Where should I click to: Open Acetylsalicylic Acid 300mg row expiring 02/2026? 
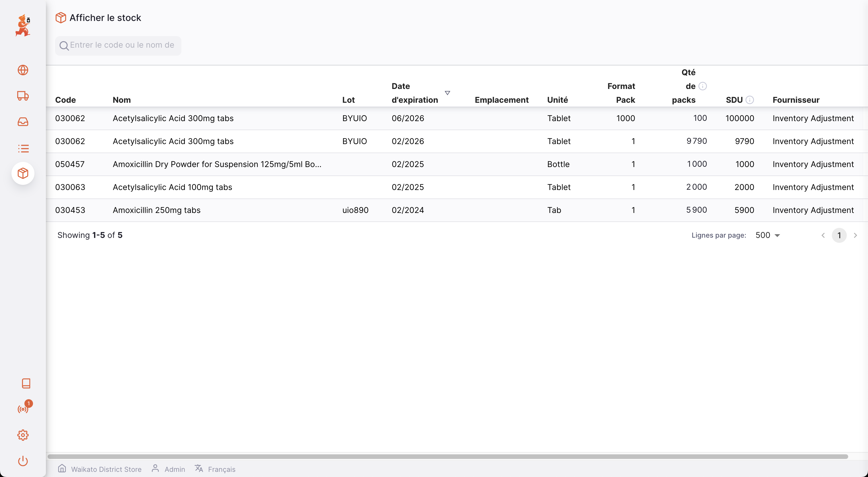pyautogui.click(x=457, y=141)
